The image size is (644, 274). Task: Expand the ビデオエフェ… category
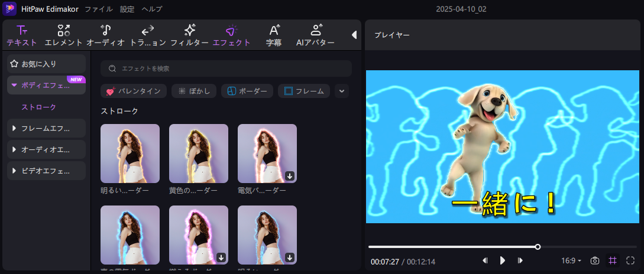coord(46,171)
